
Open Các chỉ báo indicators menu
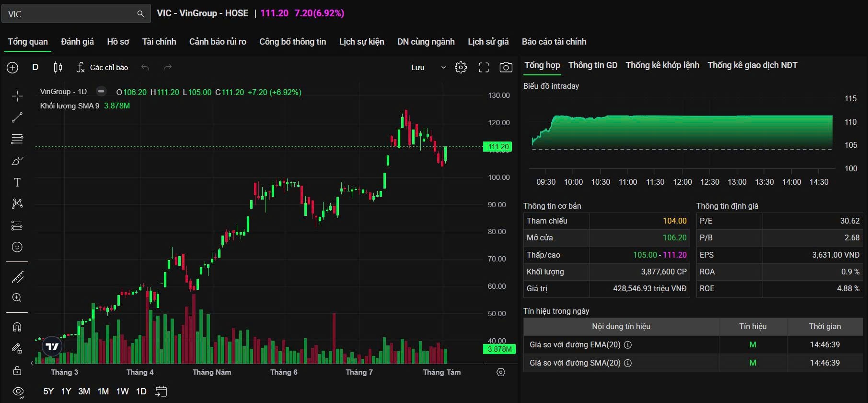102,68
